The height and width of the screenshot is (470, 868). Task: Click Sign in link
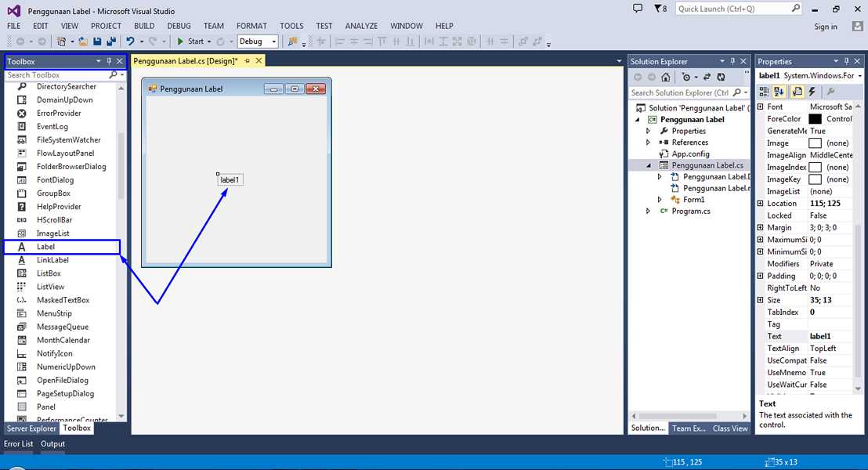(x=826, y=27)
